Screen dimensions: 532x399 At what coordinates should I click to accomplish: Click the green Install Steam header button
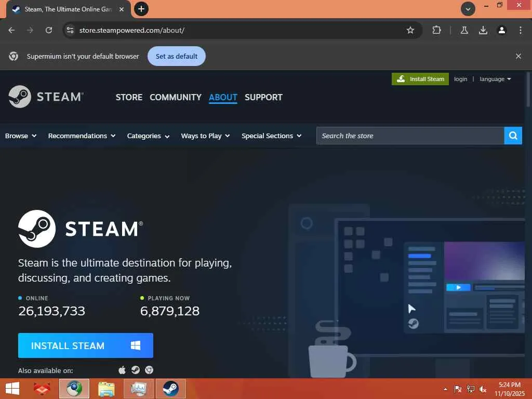click(420, 79)
